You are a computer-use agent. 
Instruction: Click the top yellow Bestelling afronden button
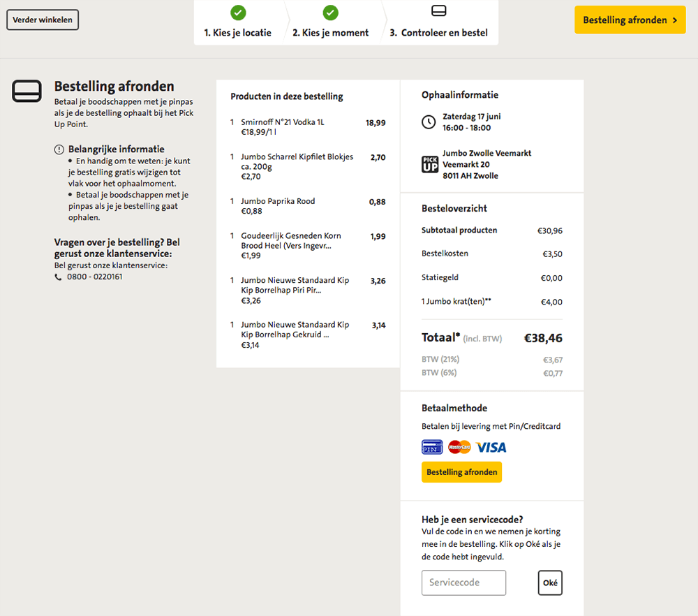coord(630,20)
